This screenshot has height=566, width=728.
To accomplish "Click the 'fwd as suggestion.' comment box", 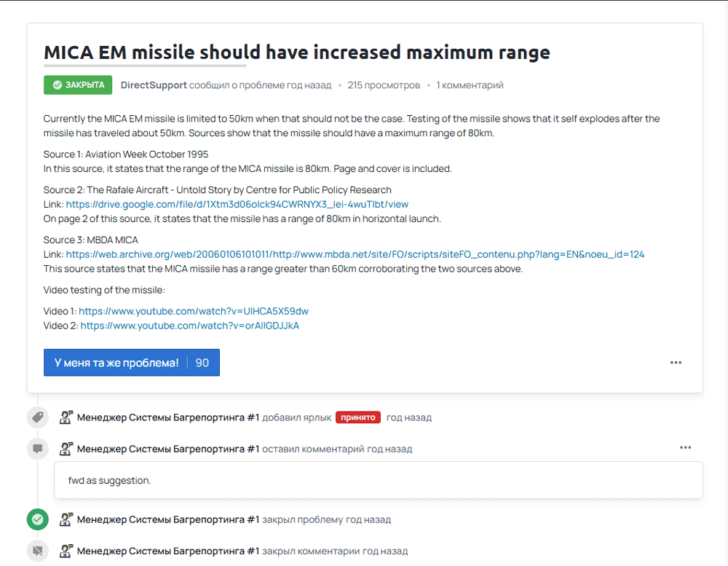I will pos(379,480).
